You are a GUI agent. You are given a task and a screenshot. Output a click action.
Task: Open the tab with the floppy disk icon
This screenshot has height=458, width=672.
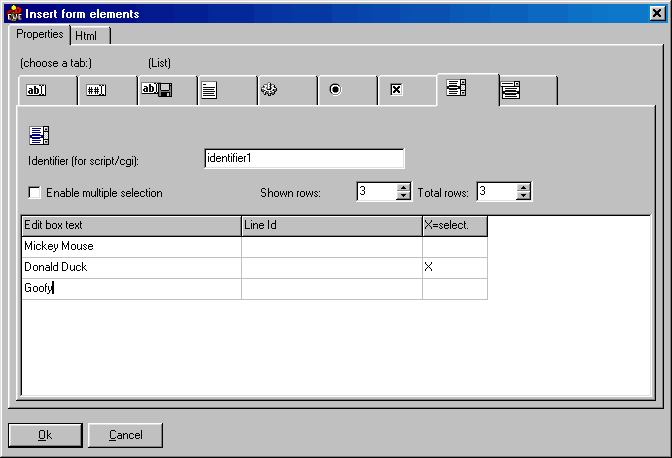tap(156, 90)
